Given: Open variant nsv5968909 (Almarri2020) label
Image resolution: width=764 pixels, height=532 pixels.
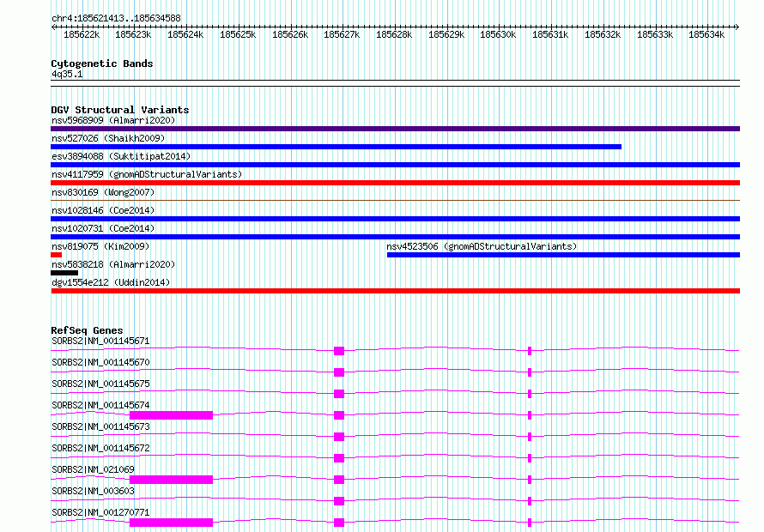Looking at the screenshot, I should tap(113, 120).
